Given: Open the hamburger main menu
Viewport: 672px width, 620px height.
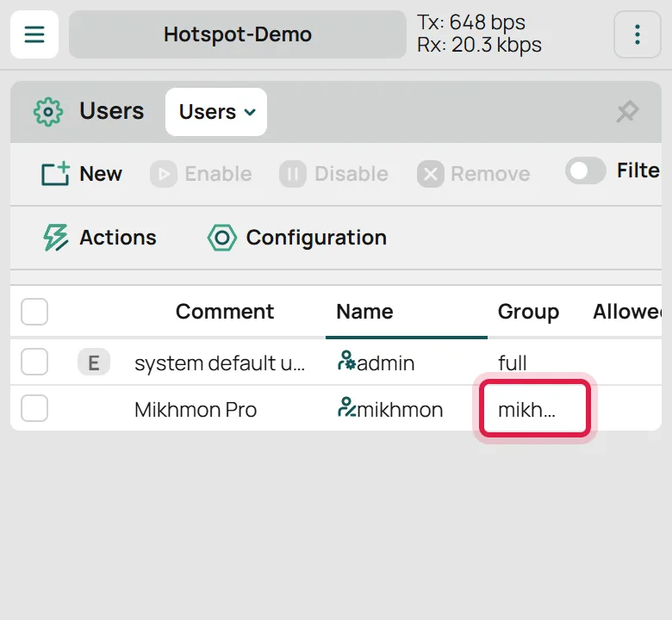Looking at the screenshot, I should click(x=34, y=34).
